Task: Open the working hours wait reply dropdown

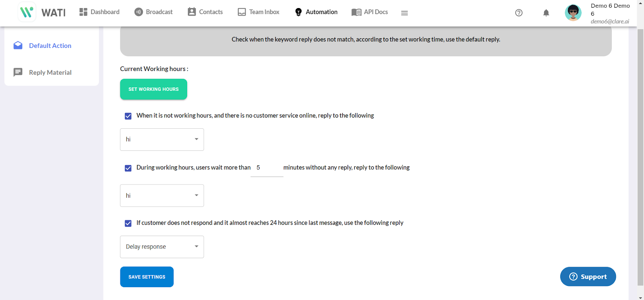Action: (162, 195)
